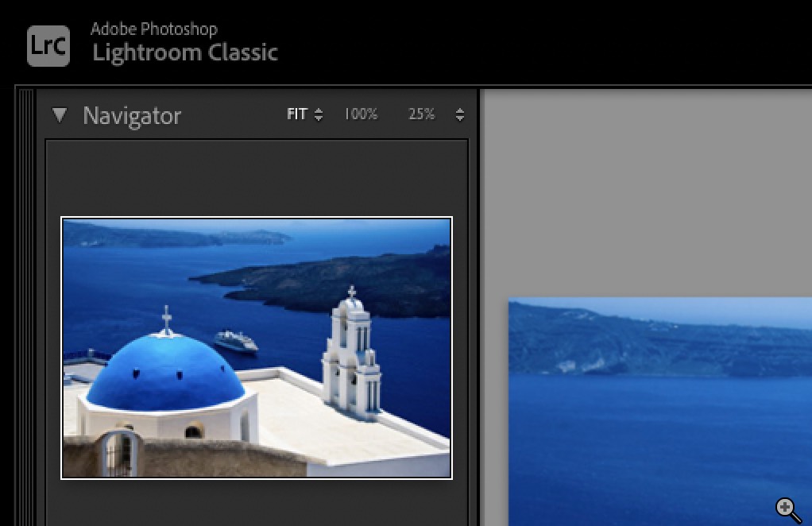Set Navigator zoom to 100%
Screen dimensions: 812x526
361,114
